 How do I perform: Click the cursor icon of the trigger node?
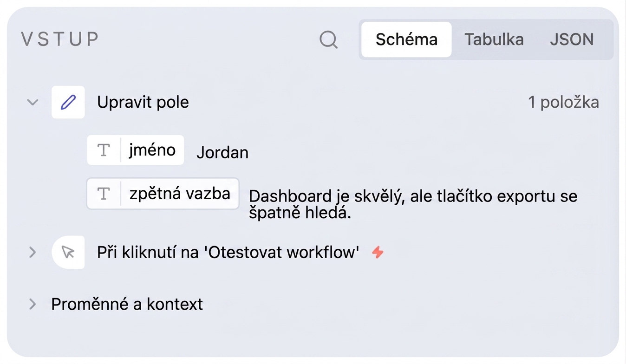pos(68,252)
